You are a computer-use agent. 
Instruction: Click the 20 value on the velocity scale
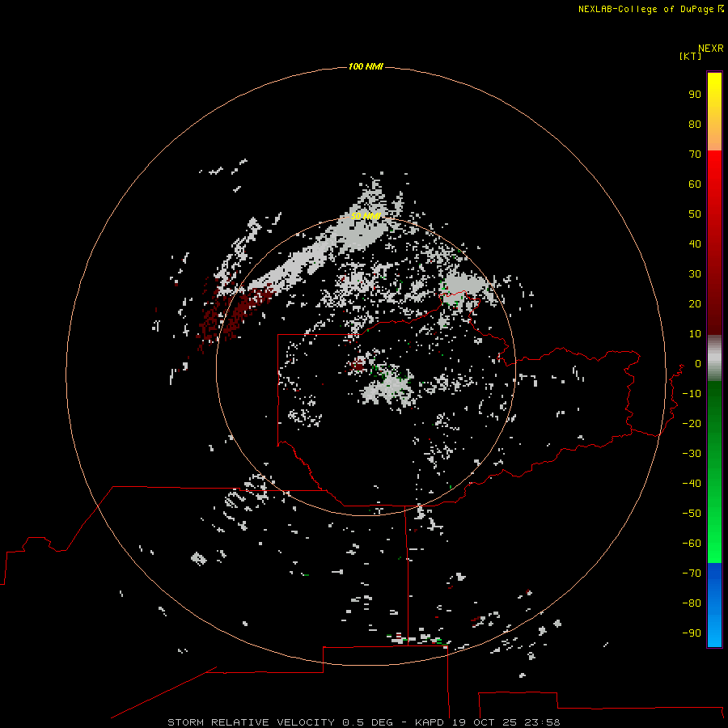tap(695, 304)
